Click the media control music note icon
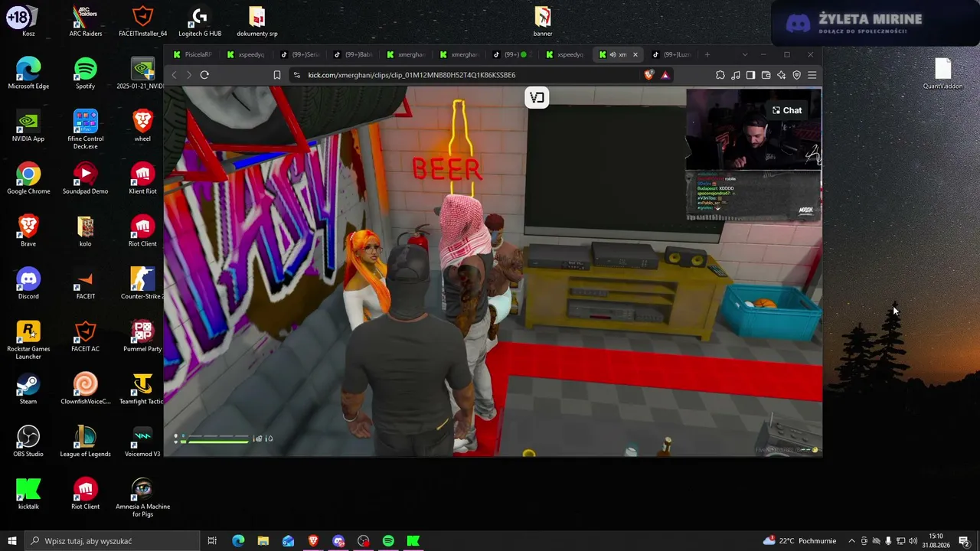The image size is (980, 551). click(735, 75)
